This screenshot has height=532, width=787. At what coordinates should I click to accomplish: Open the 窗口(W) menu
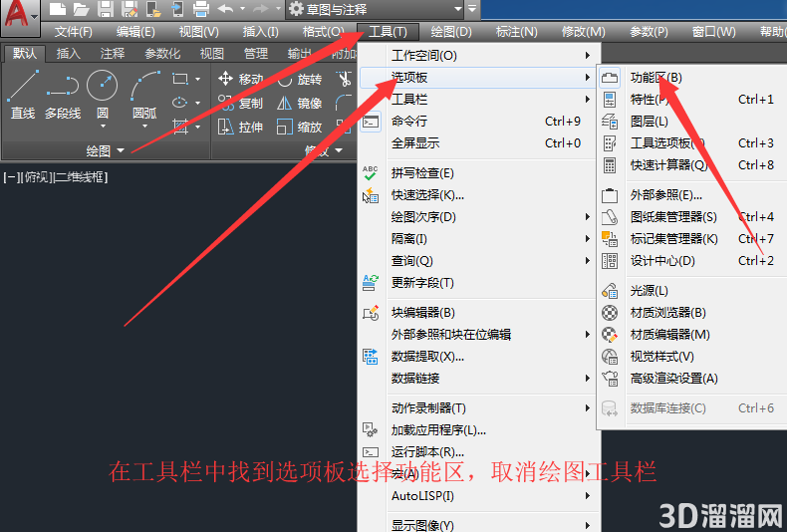pos(713,32)
